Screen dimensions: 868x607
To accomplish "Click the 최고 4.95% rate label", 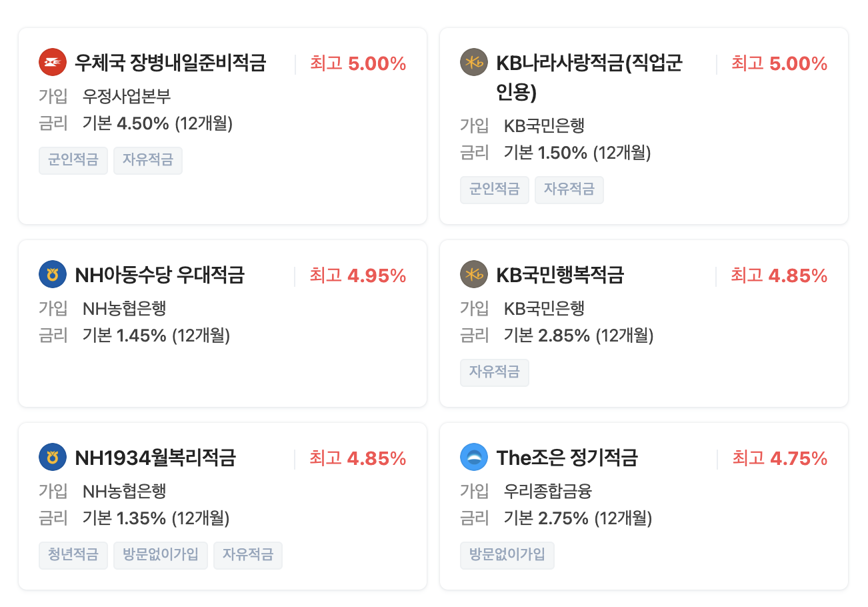I will pos(357,275).
